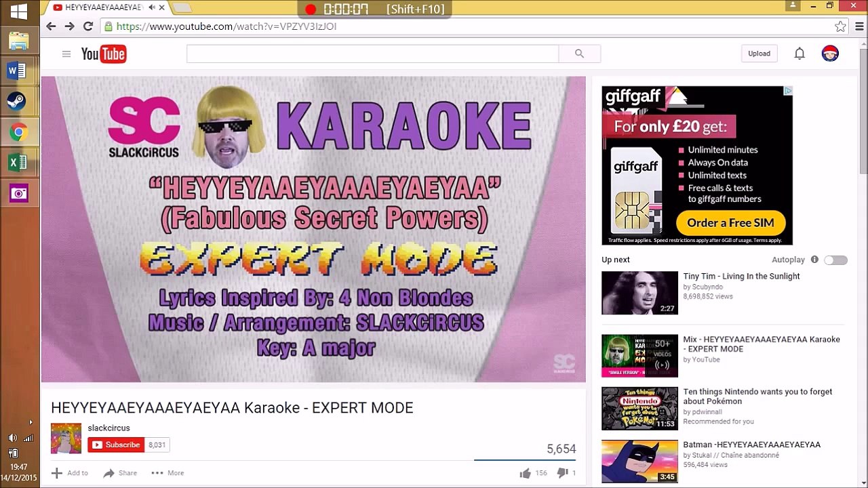Click the Chrome taskbar icon
Screen dimensions: 868x488
18,132
